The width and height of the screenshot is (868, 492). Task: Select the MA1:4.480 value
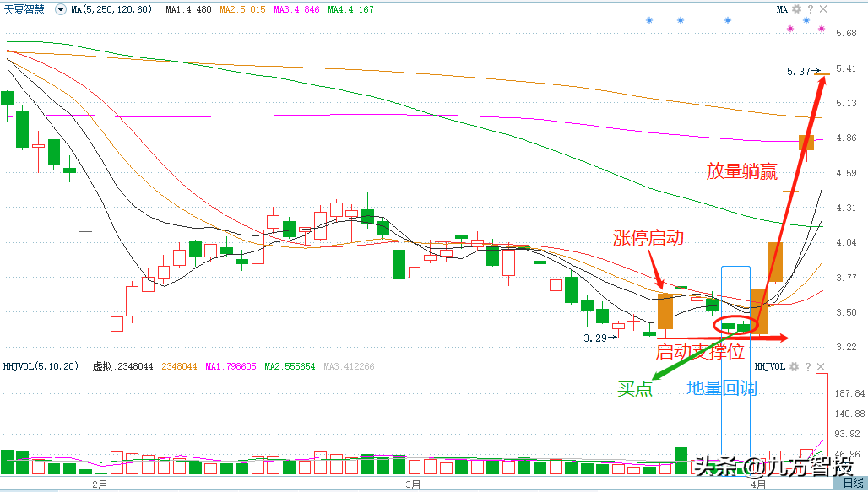[188, 9]
